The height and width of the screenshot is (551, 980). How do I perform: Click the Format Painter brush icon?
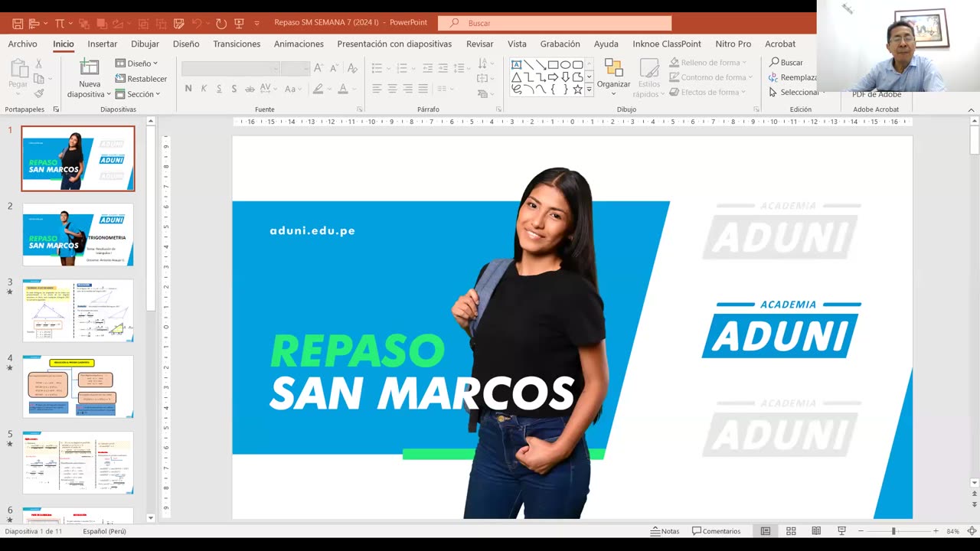point(39,93)
